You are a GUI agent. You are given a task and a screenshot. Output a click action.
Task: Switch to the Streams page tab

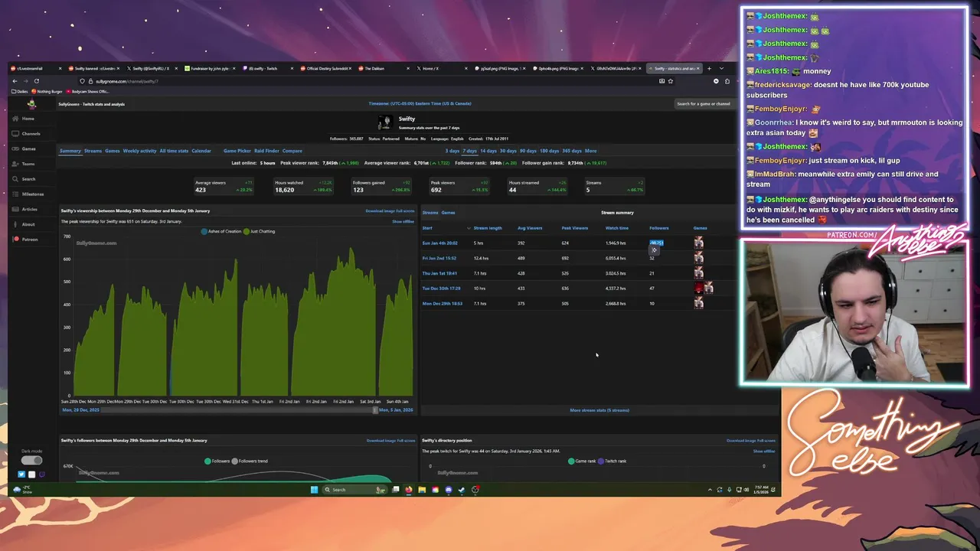(93, 151)
